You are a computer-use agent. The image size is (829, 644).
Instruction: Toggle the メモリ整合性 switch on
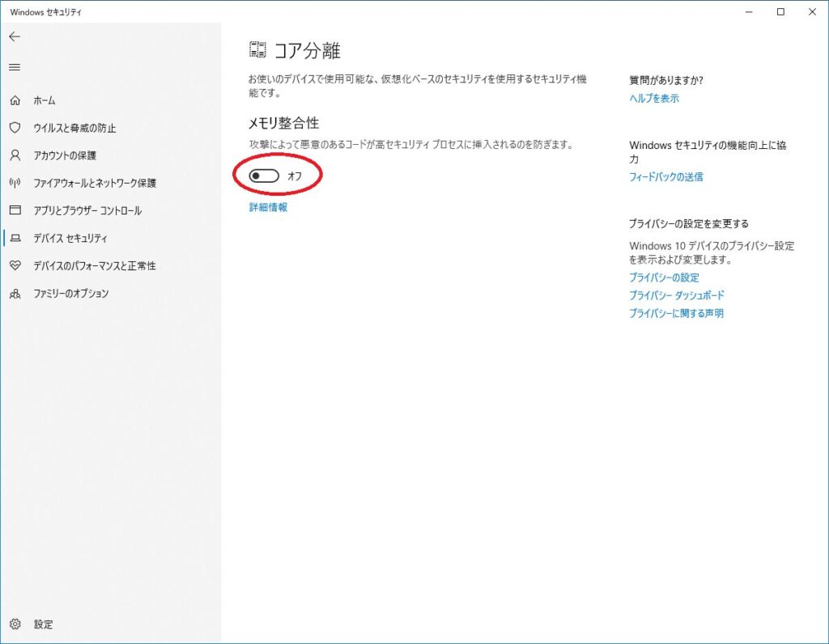click(x=264, y=176)
